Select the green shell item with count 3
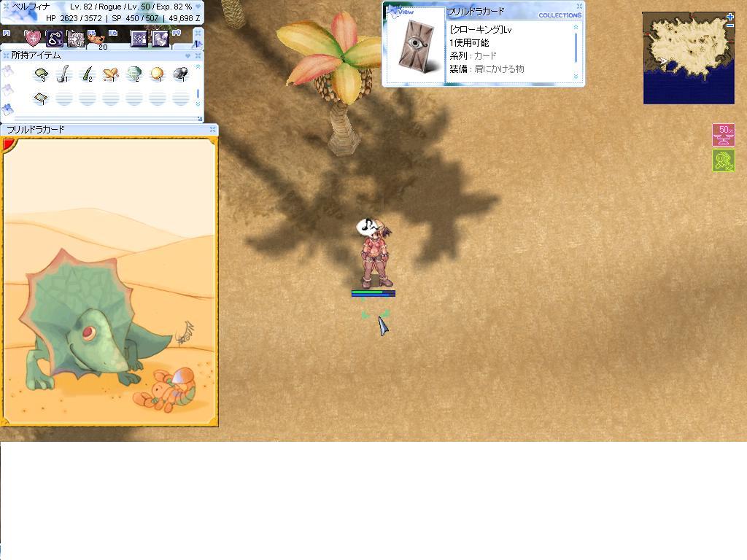Viewport: 747px width, 560px height. pos(42,75)
